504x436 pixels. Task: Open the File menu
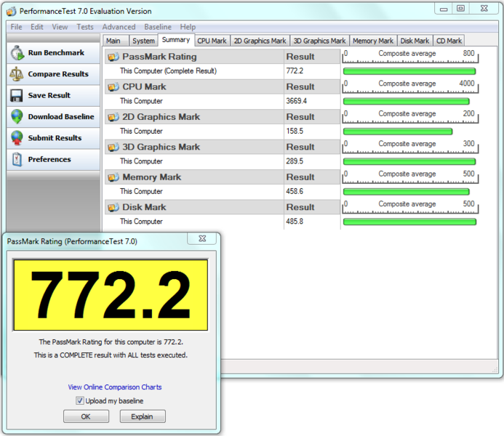(x=17, y=27)
